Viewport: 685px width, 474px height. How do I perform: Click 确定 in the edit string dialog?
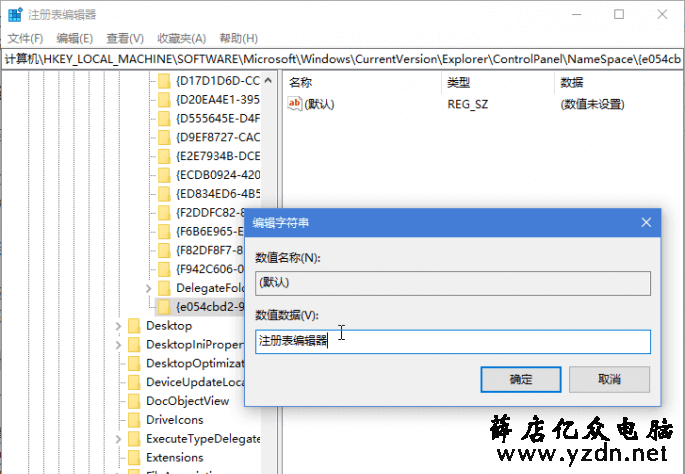pyautogui.click(x=521, y=379)
